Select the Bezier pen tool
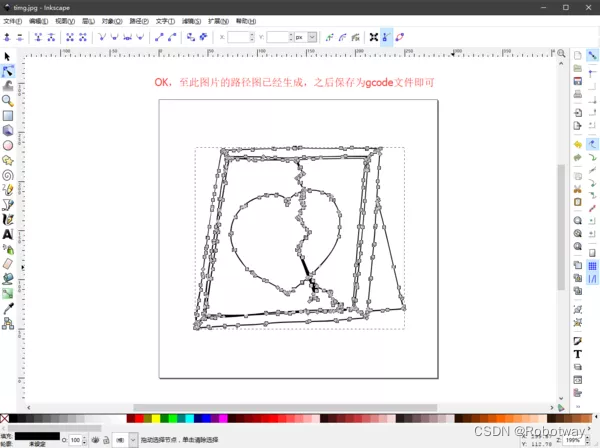This screenshot has height=448, width=600. 8,205
